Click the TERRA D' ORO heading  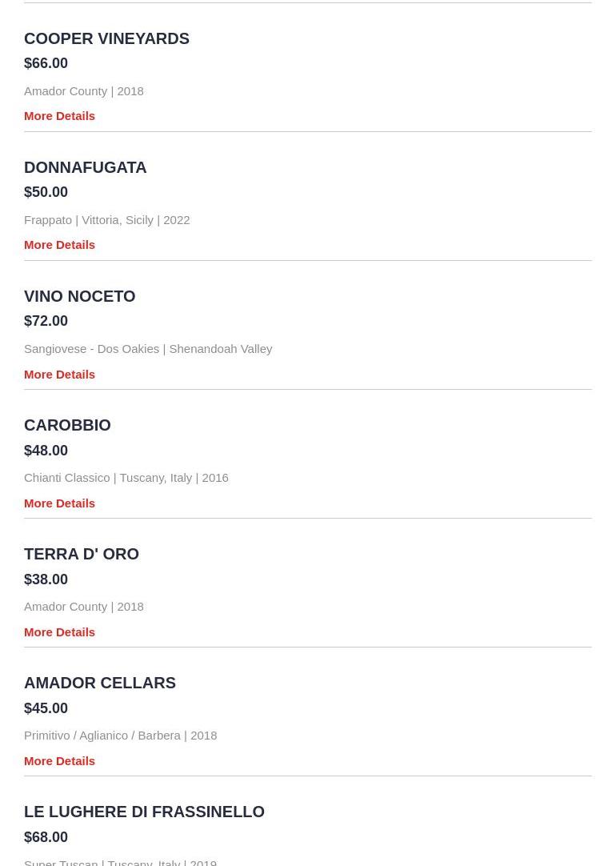coord(82,554)
